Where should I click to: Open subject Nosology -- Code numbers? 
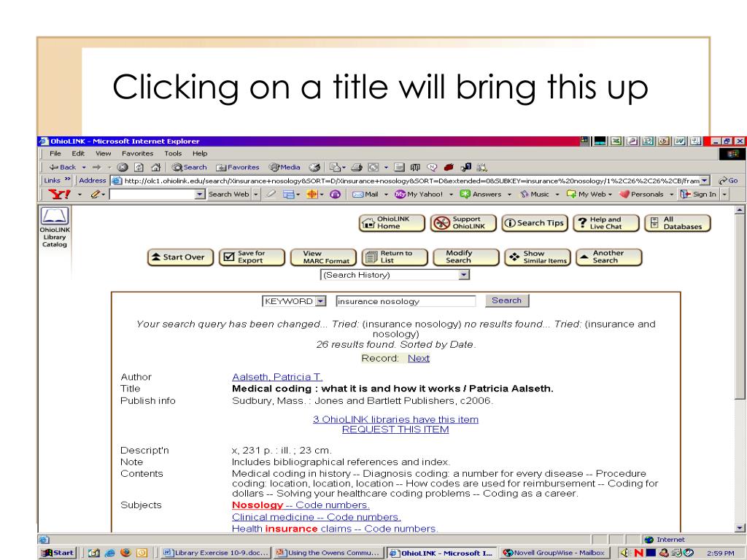coord(301,505)
